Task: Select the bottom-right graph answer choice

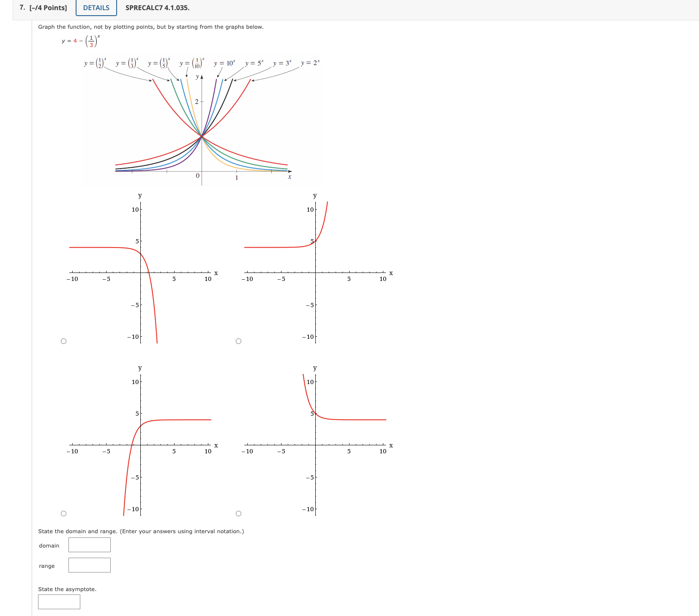Action: pos(239,513)
